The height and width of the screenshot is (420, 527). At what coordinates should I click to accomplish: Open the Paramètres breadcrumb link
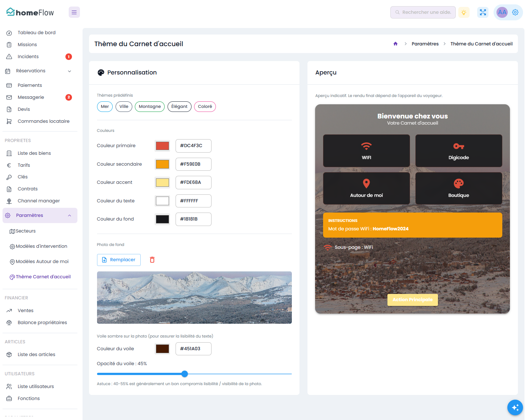[x=425, y=44]
